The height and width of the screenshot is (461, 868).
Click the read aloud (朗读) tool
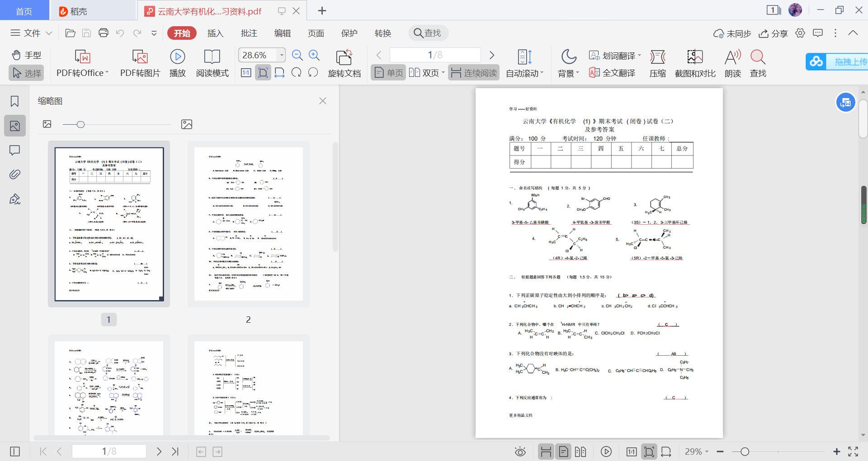733,63
